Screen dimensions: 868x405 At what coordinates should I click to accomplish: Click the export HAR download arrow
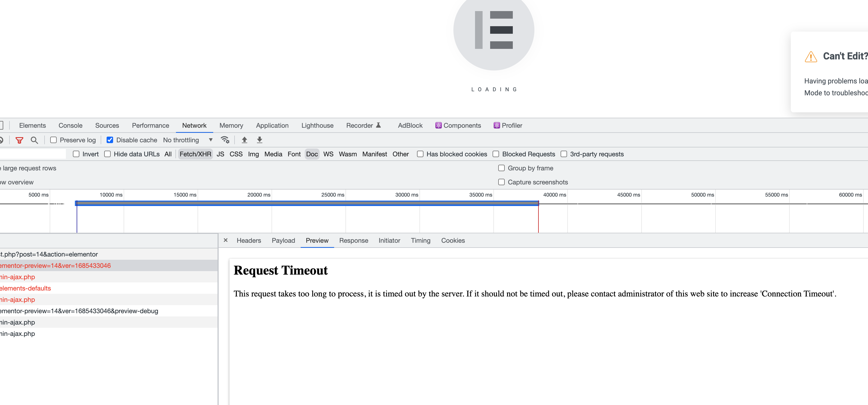(259, 140)
